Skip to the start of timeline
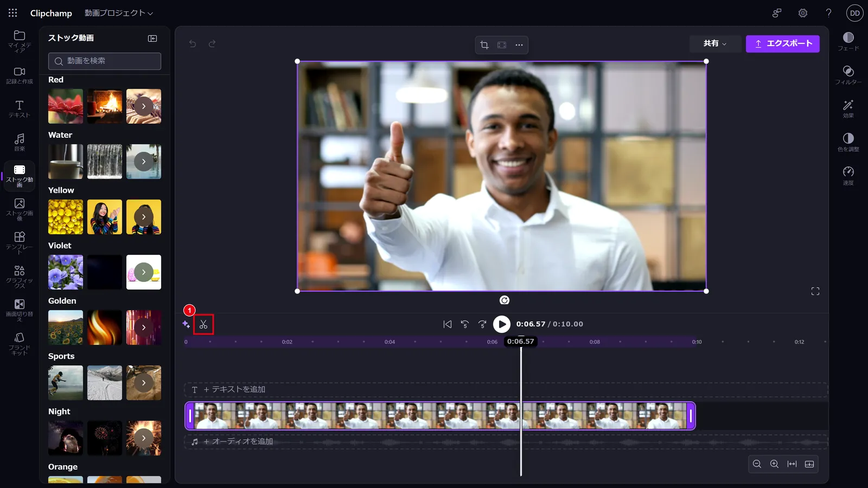The height and width of the screenshot is (488, 868). click(448, 324)
